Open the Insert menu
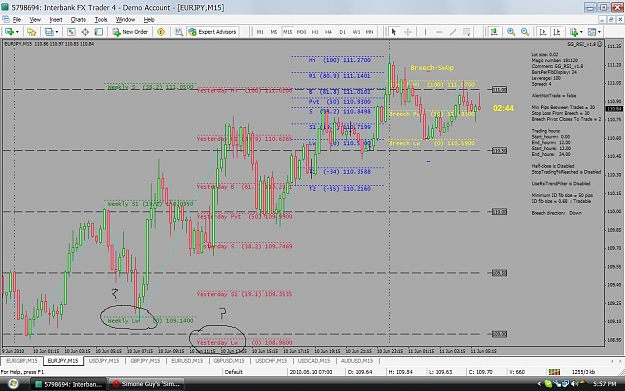625x391 pixels. tap(56, 20)
